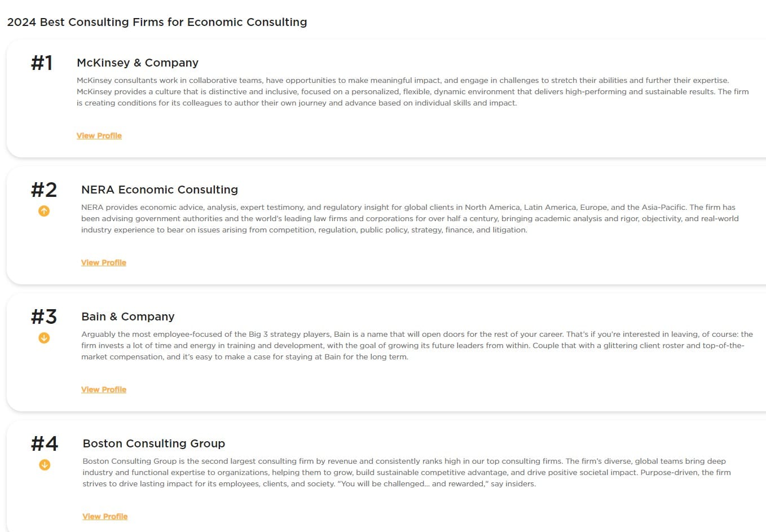The height and width of the screenshot is (532, 766).
Task: Click the orange up-arrow icon under #2
Action: (x=44, y=211)
